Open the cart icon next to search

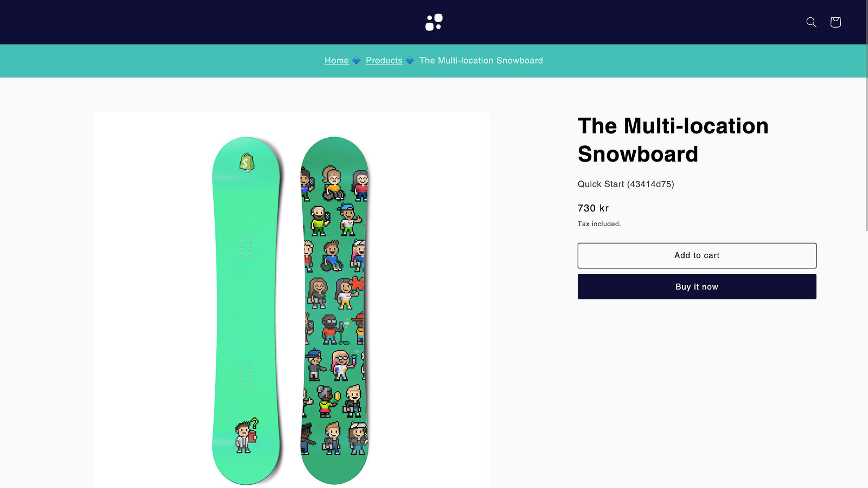(x=835, y=22)
